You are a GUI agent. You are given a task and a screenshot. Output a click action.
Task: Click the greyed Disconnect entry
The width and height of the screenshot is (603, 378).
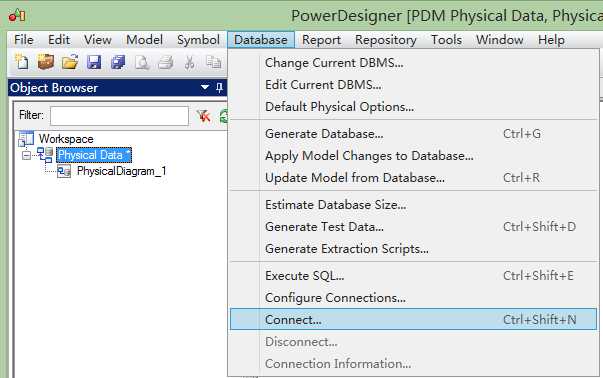(x=413, y=341)
